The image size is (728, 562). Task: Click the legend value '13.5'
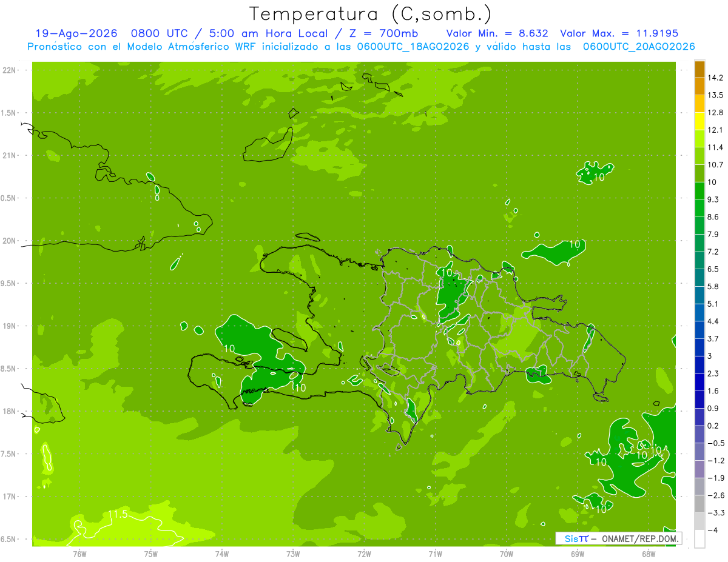716,95
